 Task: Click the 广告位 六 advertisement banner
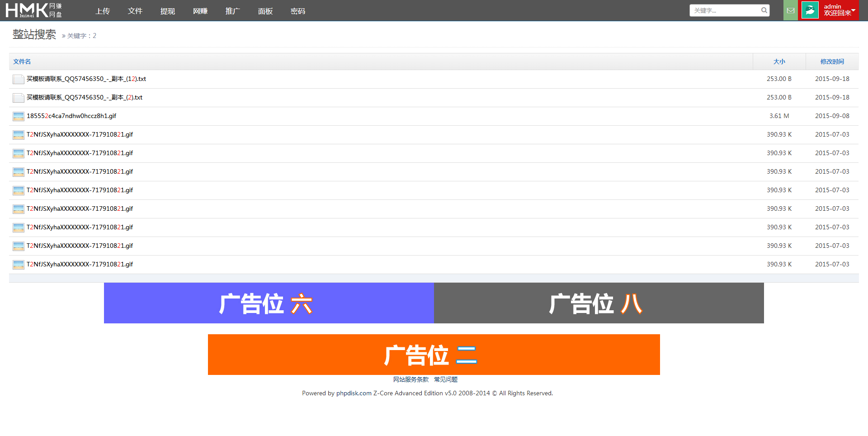coord(269,303)
